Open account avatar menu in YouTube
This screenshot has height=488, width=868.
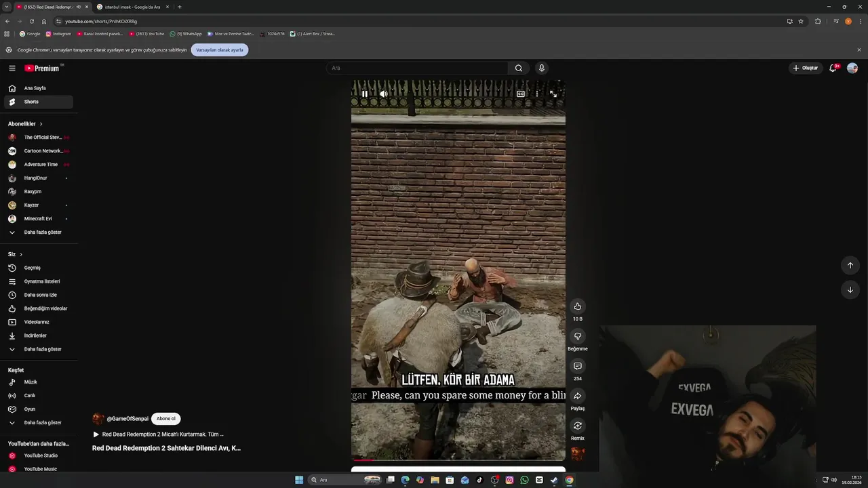pos(852,68)
